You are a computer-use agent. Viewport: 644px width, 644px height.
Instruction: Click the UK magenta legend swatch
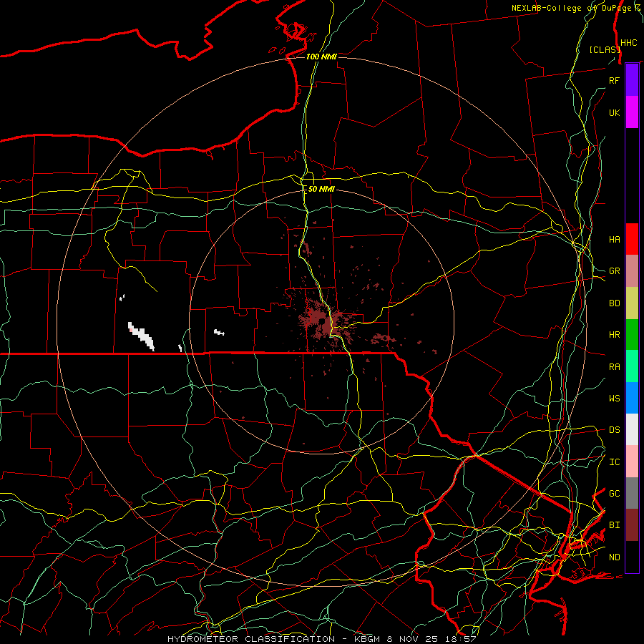(x=632, y=112)
